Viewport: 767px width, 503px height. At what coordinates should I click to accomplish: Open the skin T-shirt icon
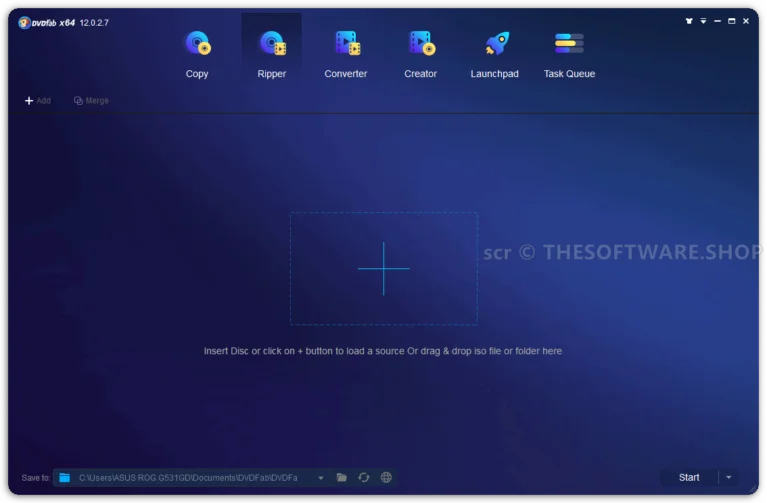pyautogui.click(x=689, y=21)
